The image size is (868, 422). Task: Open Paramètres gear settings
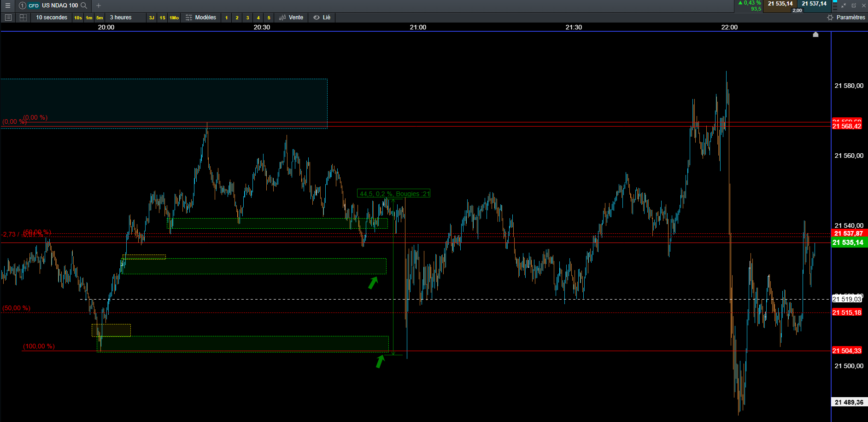pyautogui.click(x=846, y=17)
